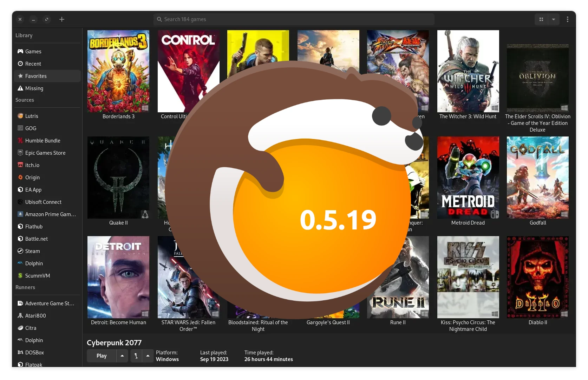The height and width of the screenshot is (380, 588).
Task: Open the Steam source library
Action: [32, 251]
